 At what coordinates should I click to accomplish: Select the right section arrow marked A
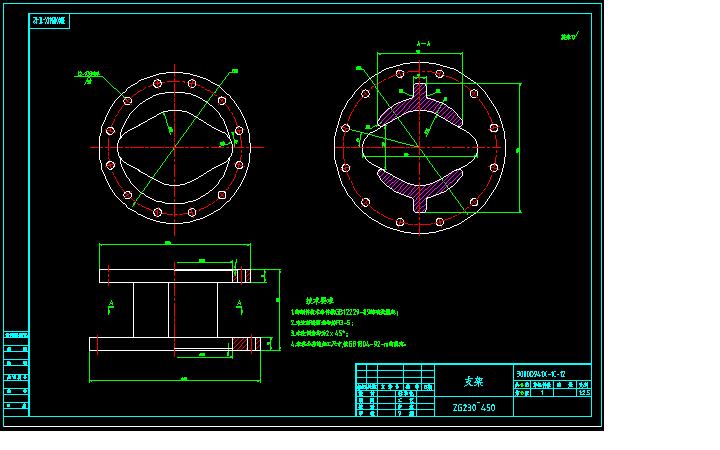tap(238, 304)
